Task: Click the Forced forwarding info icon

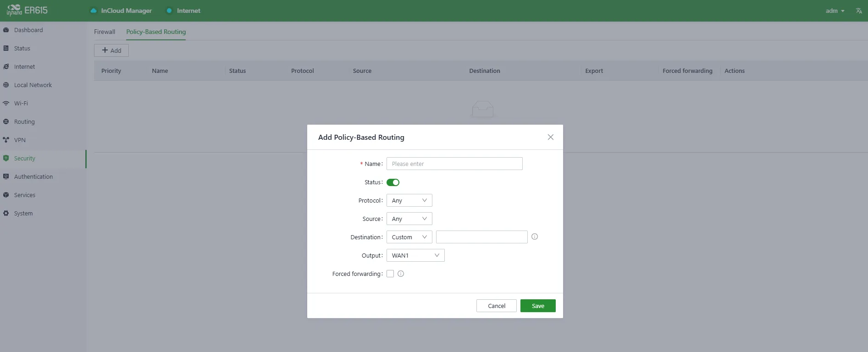Action: [x=401, y=274]
